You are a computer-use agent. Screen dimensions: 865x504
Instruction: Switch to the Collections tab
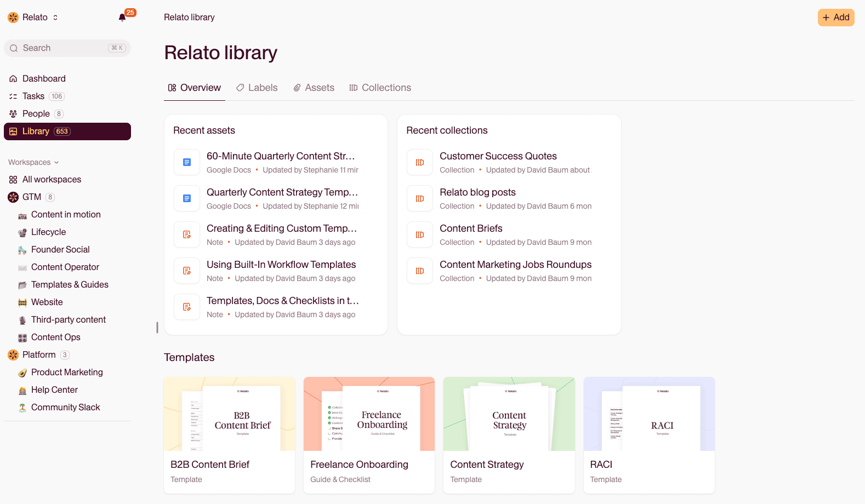[380, 88]
